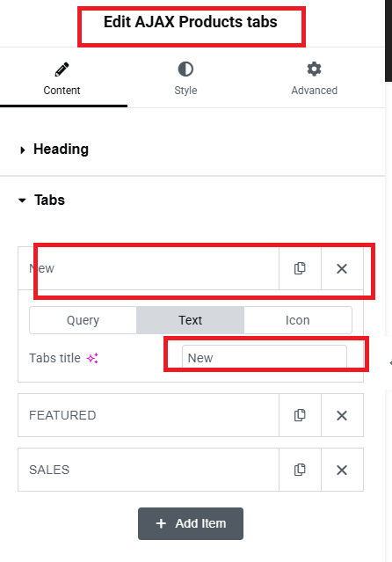392x562 pixels.
Task: Click the half-circle Style icon
Action: tap(185, 69)
